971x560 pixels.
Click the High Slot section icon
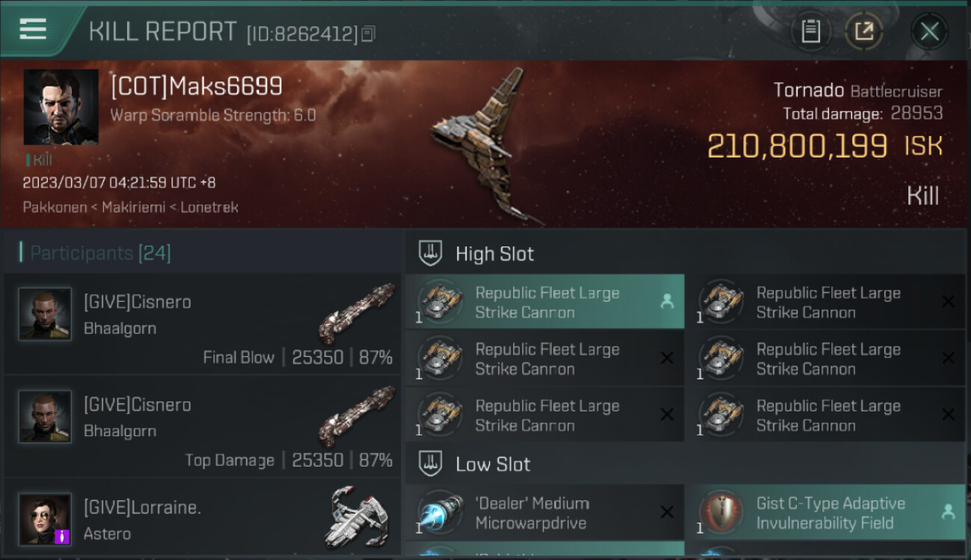point(430,254)
